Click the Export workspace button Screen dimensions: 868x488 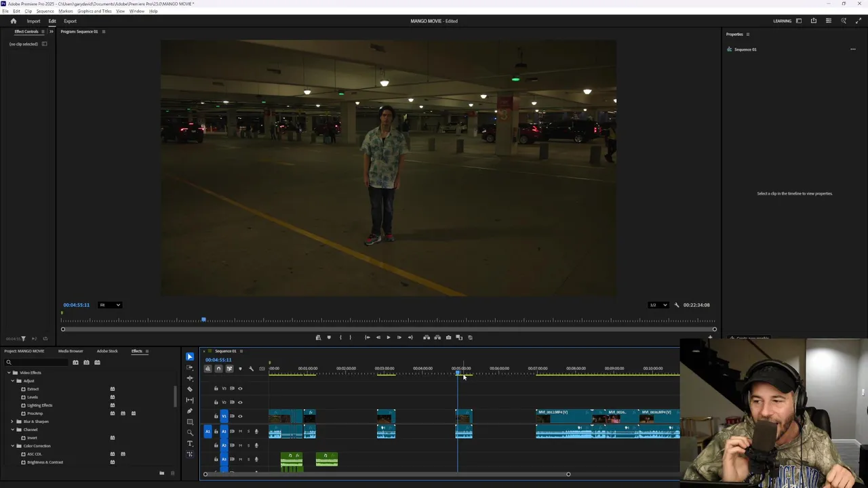(x=70, y=21)
